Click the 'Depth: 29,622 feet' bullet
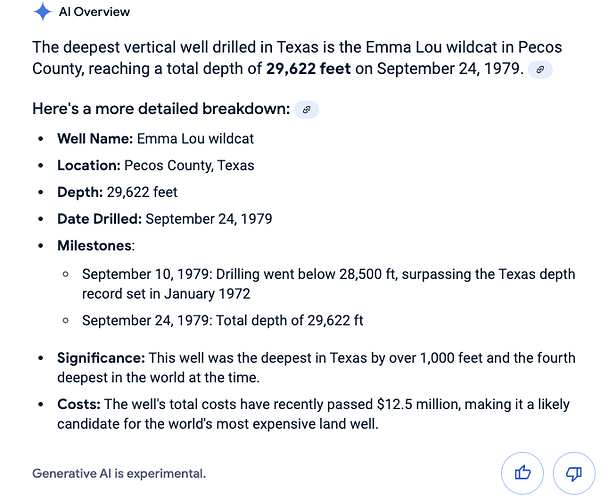Image resolution: width=616 pixels, height=500 pixels. (x=117, y=192)
